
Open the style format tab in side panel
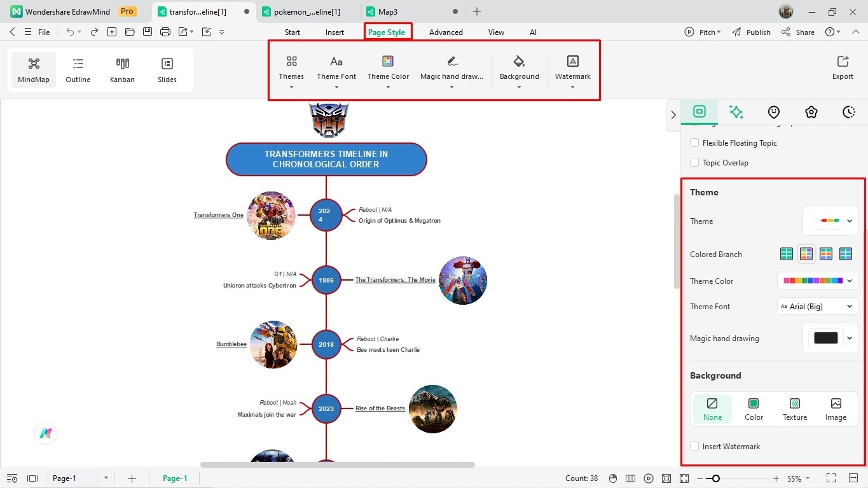pyautogui.click(x=699, y=112)
